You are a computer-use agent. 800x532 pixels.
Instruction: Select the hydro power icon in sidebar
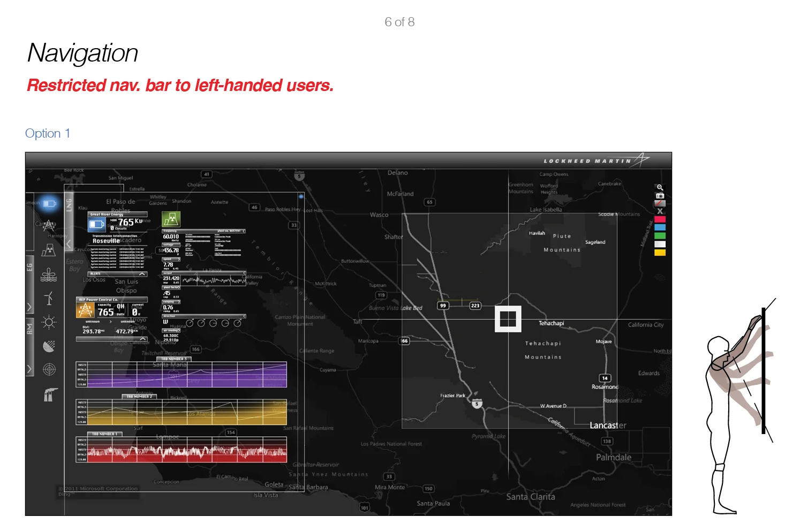(49, 275)
